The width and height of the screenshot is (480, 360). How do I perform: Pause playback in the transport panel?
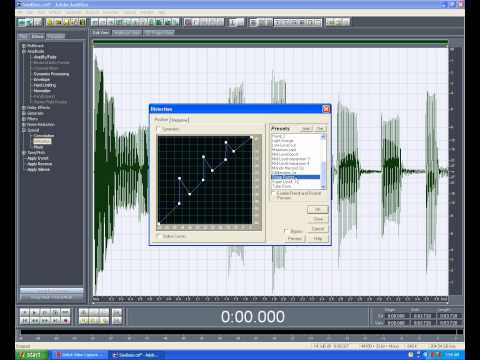coord(45,312)
